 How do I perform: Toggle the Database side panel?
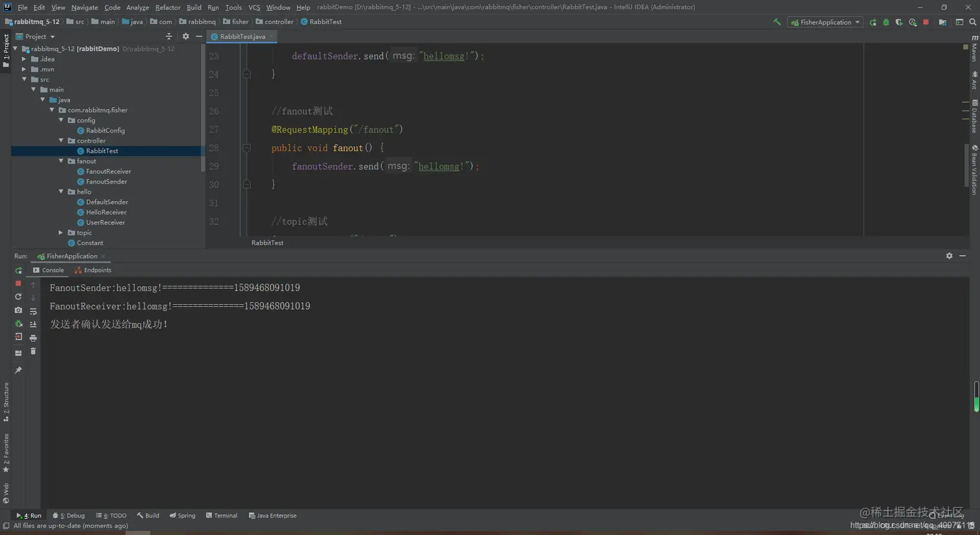point(974,116)
